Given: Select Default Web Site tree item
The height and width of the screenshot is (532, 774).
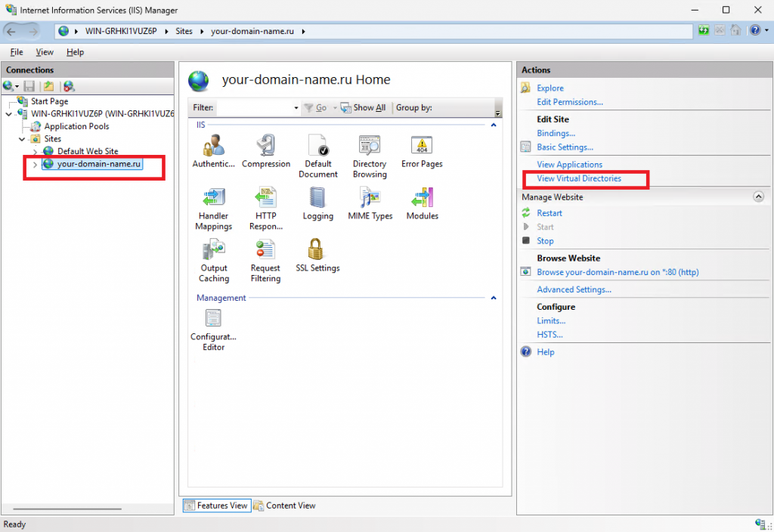Looking at the screenshot, I should point(88,151).
